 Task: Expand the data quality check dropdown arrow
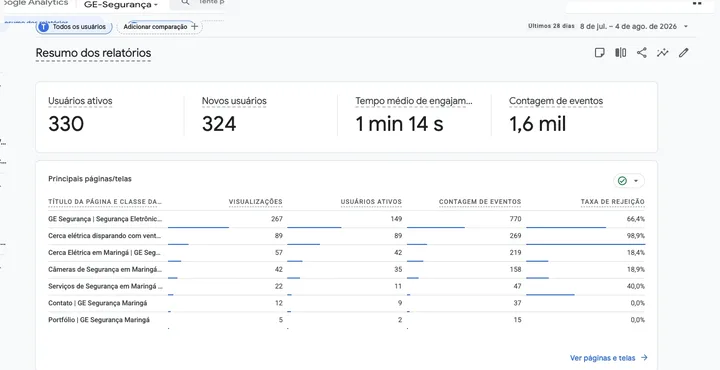636,181
